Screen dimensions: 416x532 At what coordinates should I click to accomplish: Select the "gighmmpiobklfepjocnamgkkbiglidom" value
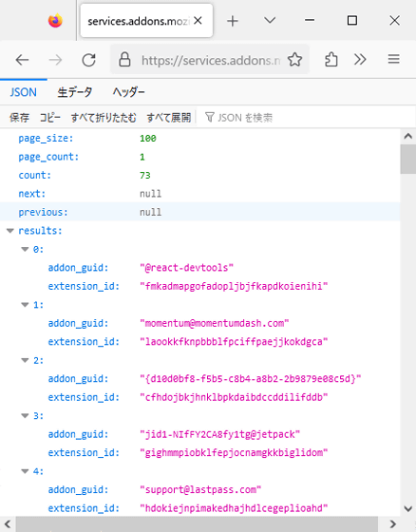pos(234,452)
